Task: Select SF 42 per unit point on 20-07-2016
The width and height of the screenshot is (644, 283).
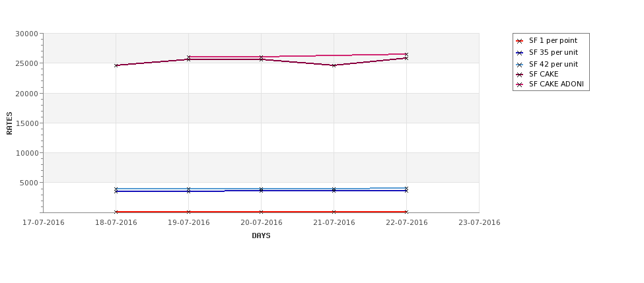Action: tap(261, 189)
